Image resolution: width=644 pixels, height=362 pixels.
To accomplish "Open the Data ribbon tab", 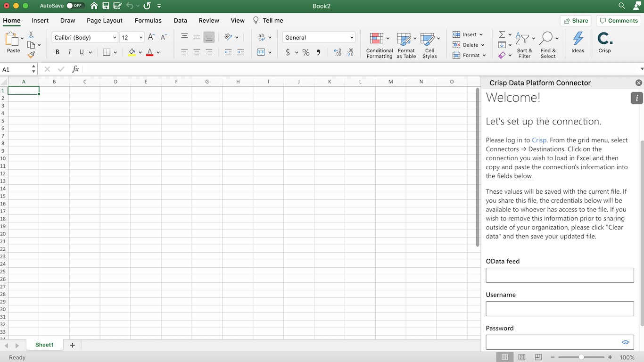I will (180, 20).
